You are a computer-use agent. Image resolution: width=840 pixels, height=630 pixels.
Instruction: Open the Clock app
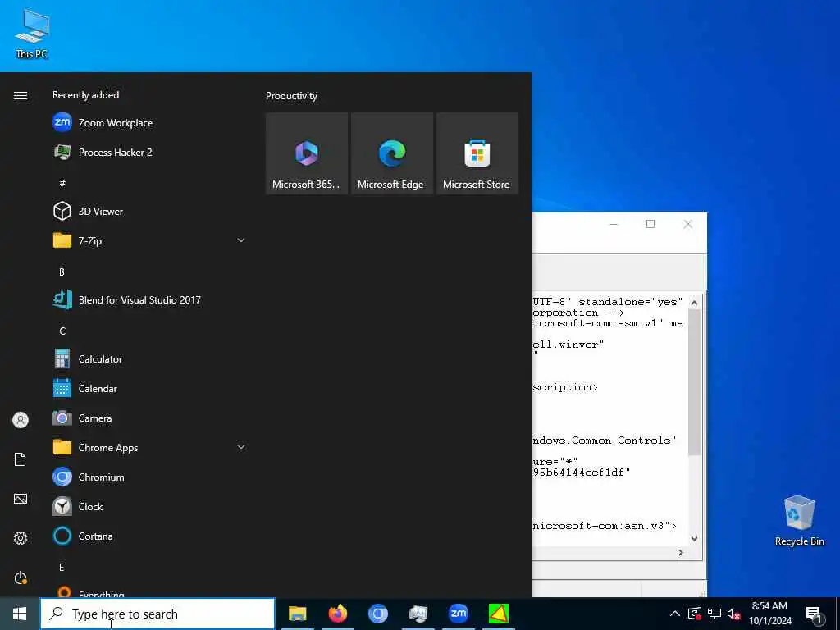[150, 506]
